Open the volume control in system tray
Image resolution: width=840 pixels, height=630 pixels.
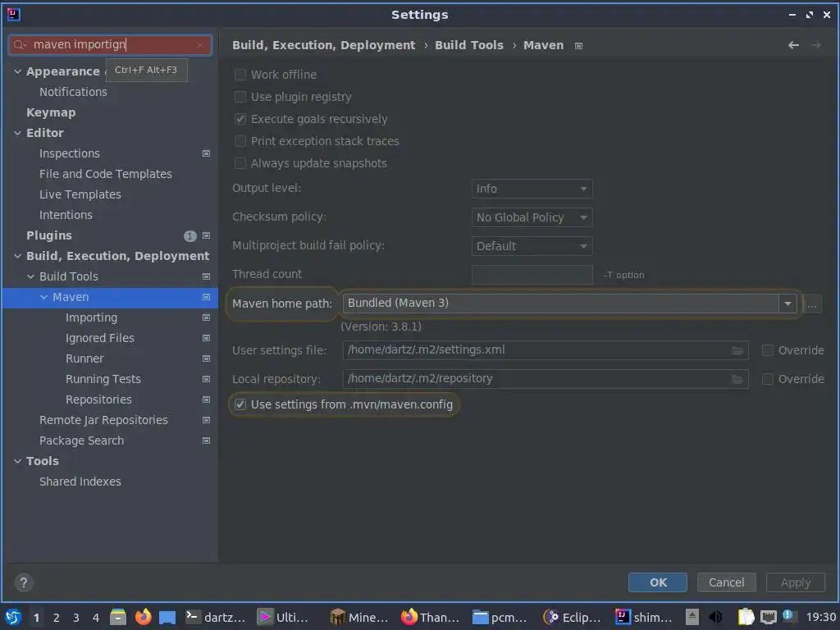[715, 617]
